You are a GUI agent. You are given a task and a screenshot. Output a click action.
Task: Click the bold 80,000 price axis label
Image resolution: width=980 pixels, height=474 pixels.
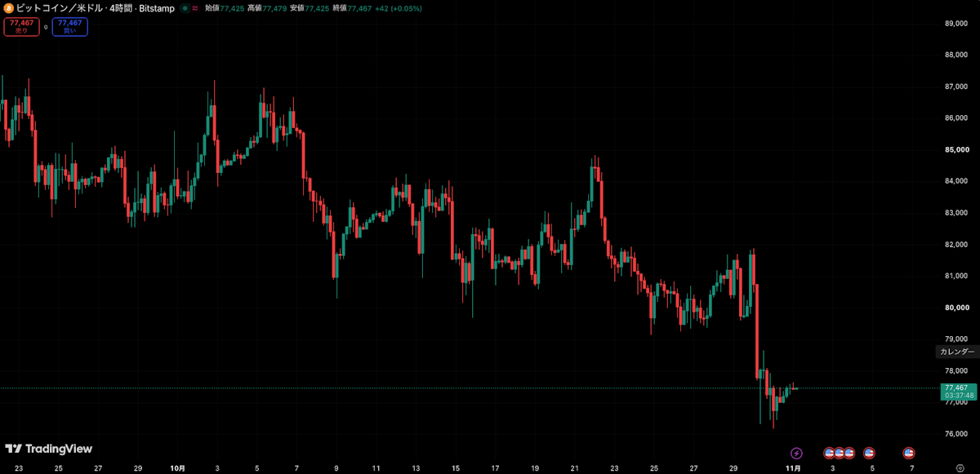(955, 308)
